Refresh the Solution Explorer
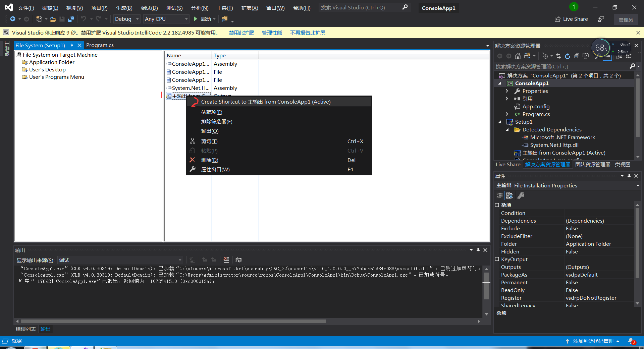 tap(568, 56)
